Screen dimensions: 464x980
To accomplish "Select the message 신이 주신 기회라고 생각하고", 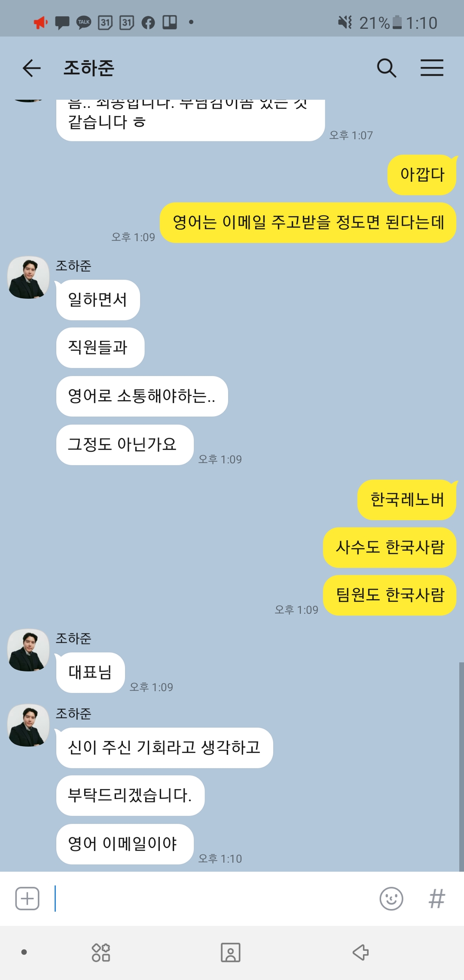I will [165, 748].
